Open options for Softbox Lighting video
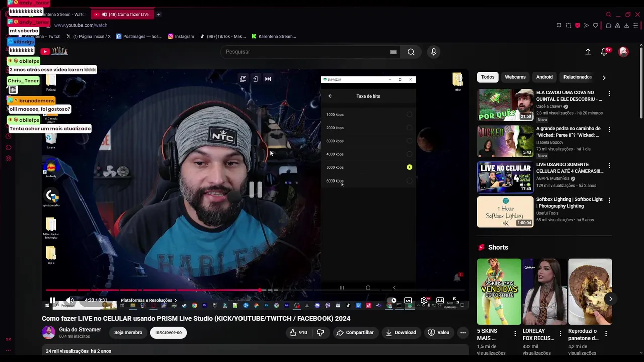Image resolution: width=644 pixels, height=362 pixels. [609, 201]
